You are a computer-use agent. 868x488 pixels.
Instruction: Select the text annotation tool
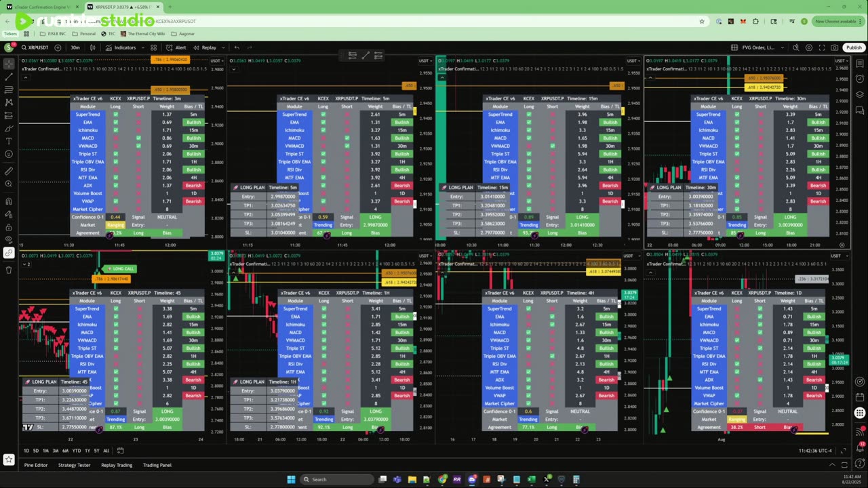click(9, 141)
